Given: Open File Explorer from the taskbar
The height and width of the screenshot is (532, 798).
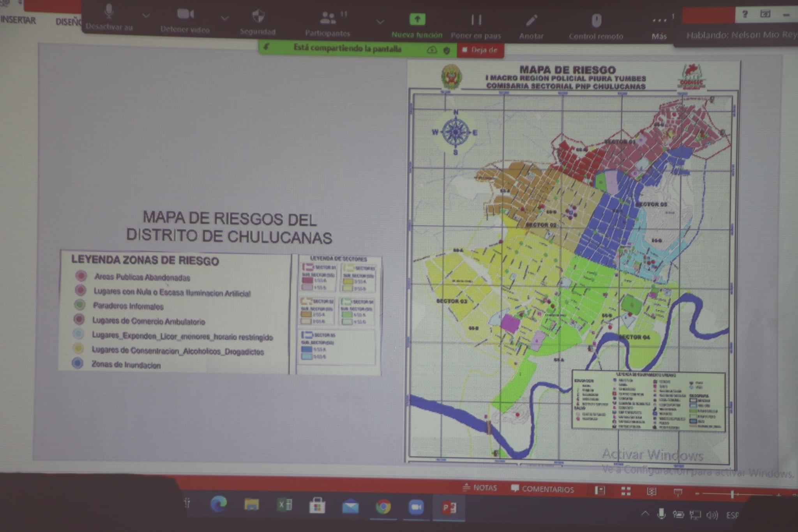Looking at the screenshot, I should 251,504.
